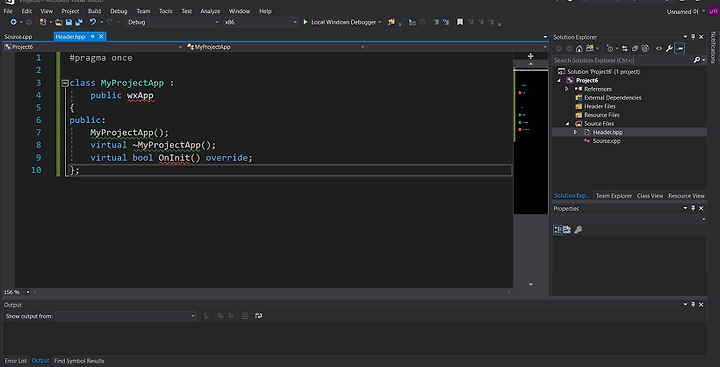
Task: Toggle auto hide pin on Properties panel
Action: tap(693, 208)
